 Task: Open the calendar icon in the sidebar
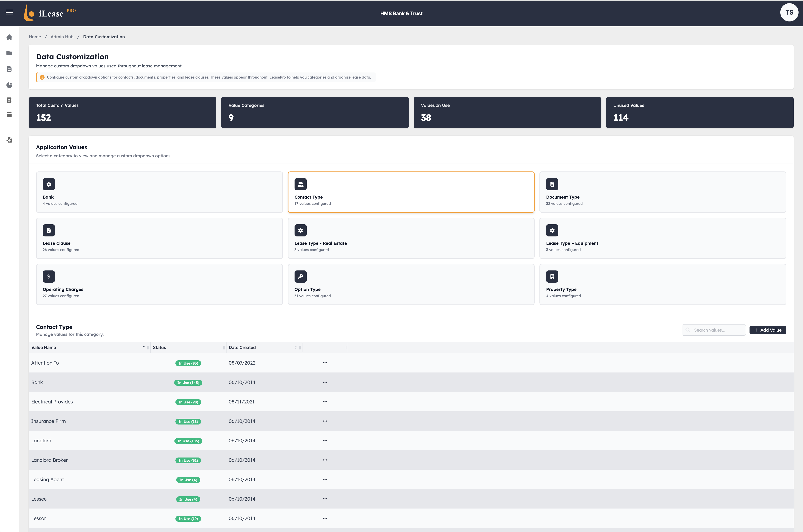point(9,115)
